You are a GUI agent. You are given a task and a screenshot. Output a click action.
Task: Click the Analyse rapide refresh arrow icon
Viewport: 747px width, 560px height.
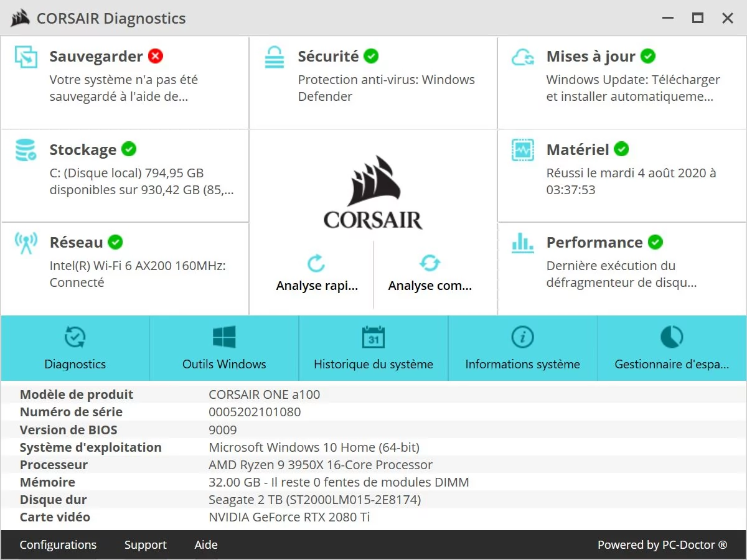pyautogui.click(x=316, y=263)
